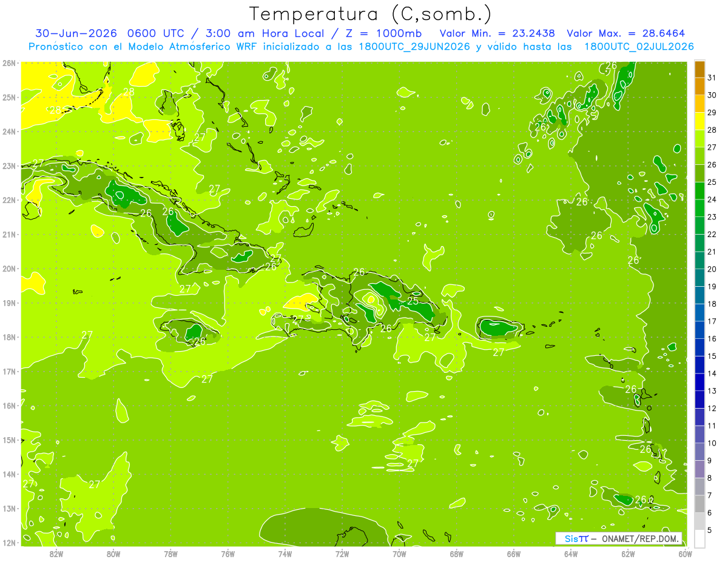728x562 pixels.
Task: Click the '66W' longitude axis label
Action: (x=514, y=554)
